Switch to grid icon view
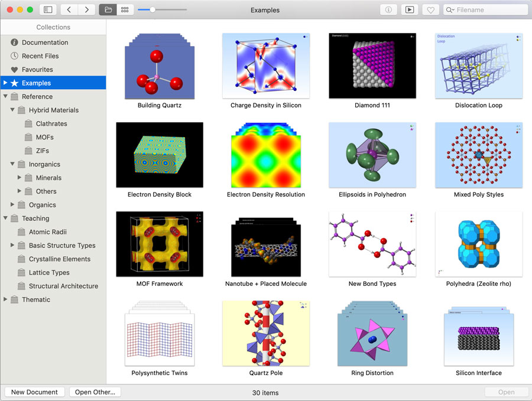Image resolution: width=532 pixels, height=401 pixels. coord(124,9)
